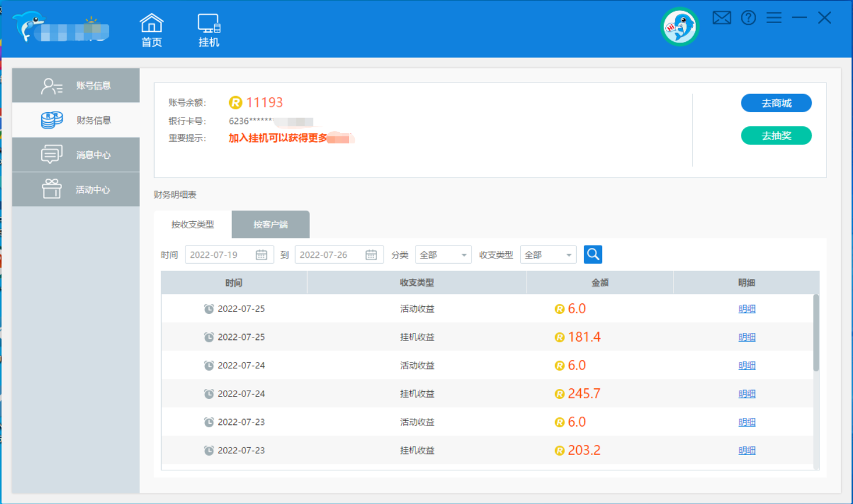The image size is (853, 504).
Task: Open 明细 link for 181.4 entry
Action: point(747,337)
